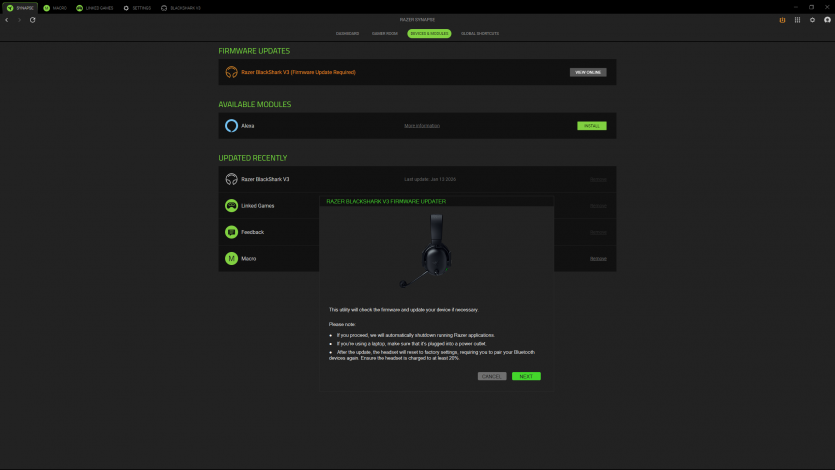Install the Alexa module
Image resolution: width=835 pixels, height=470 pixels.
tap(591, 126)
